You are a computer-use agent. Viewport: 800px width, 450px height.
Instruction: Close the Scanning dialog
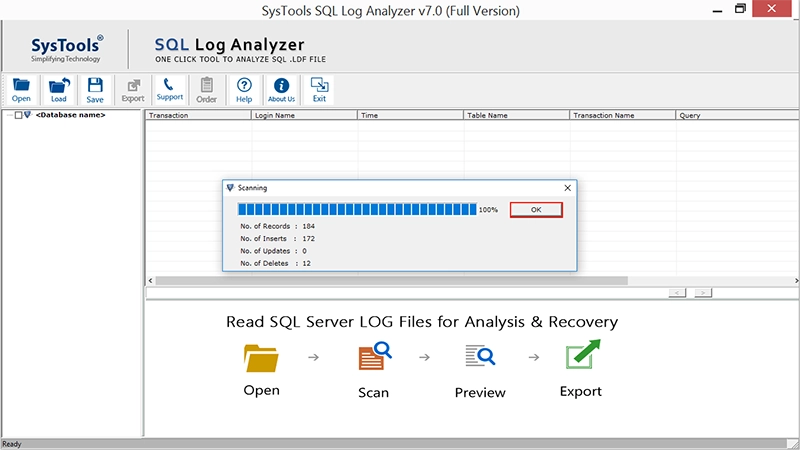tap(567, 188)
